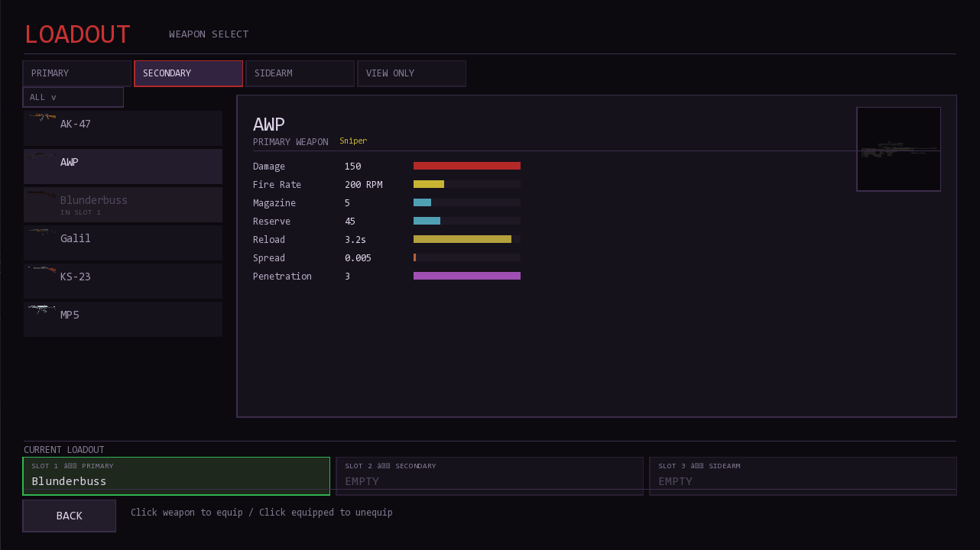The image size is (980, 550).
Task: Switch to the VIEW ONLY tab
Action: click(x=412, y=73)
